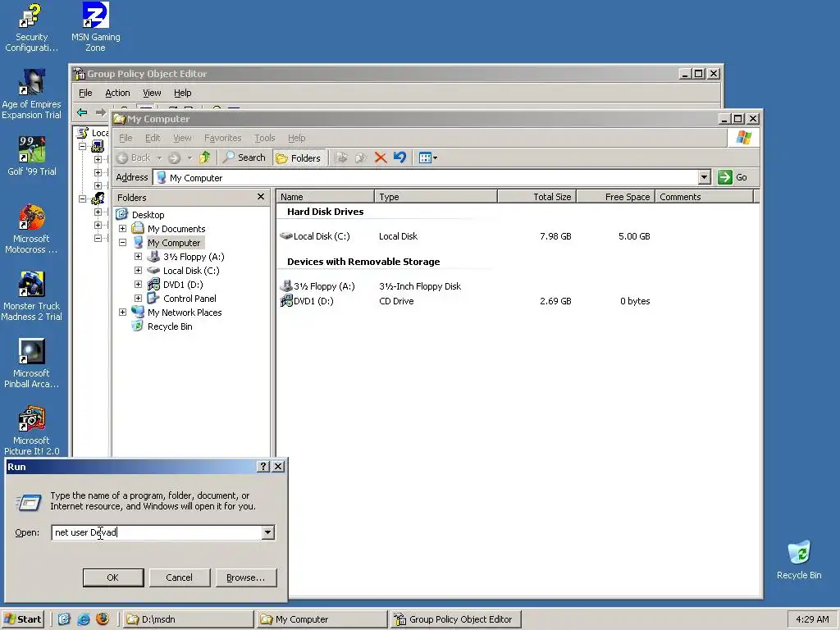
Task: Click the help question mark in Run dialog
Action: tap(262, 467)
